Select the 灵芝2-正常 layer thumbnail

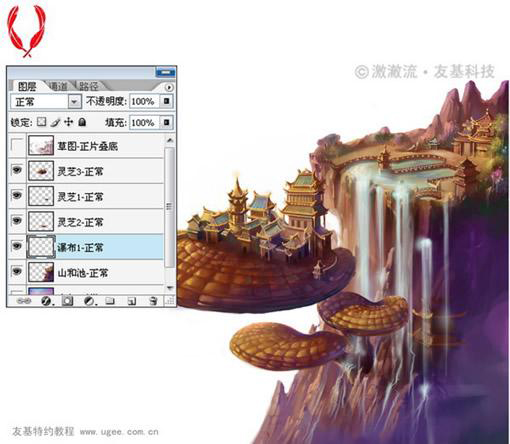[41, 221]
